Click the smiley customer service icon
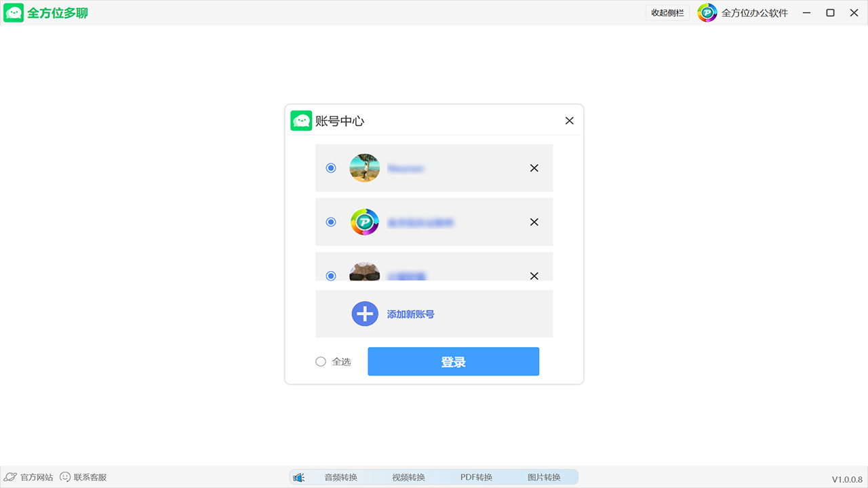This screenshot has height=488, width=868. pos(65,477)
